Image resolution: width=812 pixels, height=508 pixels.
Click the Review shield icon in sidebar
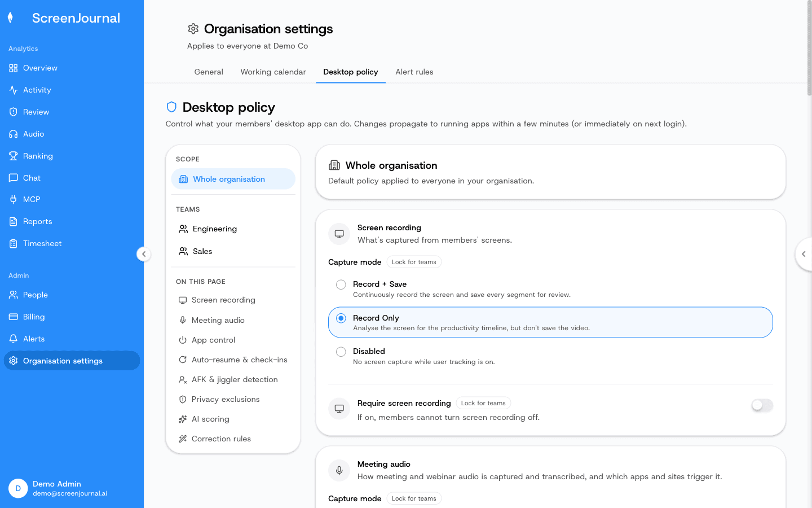point(14,112)
